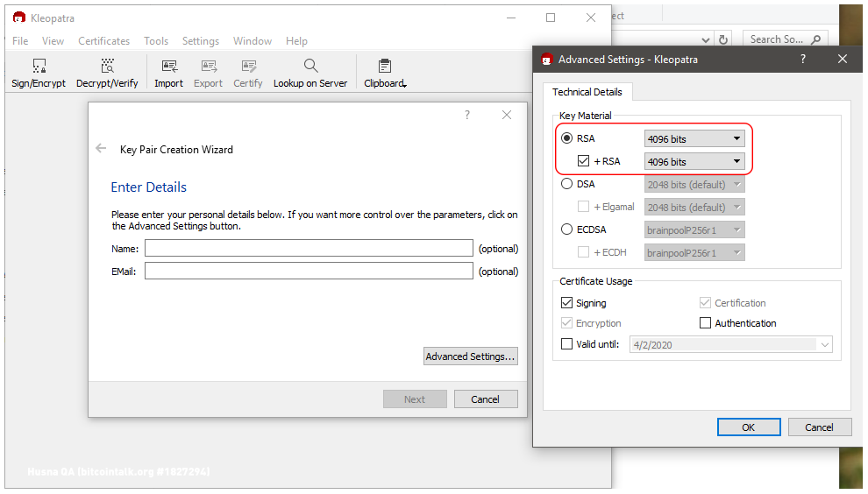The height and width of the screenshot is (494, 868).
Task: Enable the Authentication checkbox
Action: pyautogui.click(x=705, y=322)
